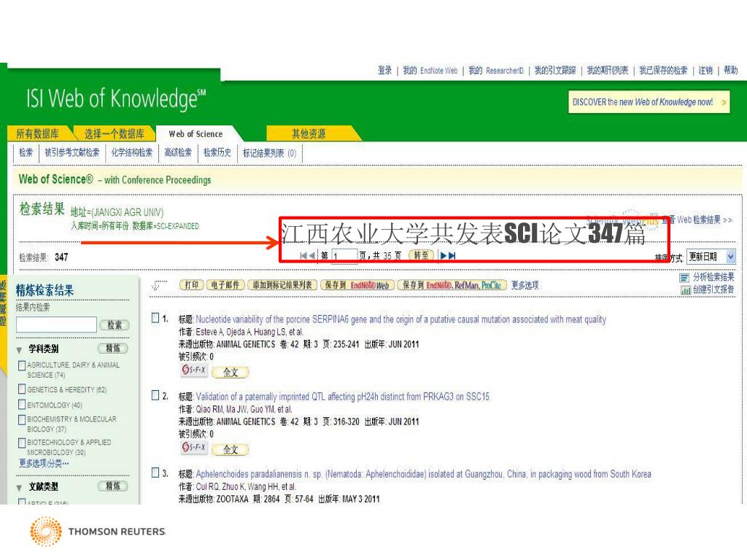
Task: Click the page number input field
Action: coord(344,256)
